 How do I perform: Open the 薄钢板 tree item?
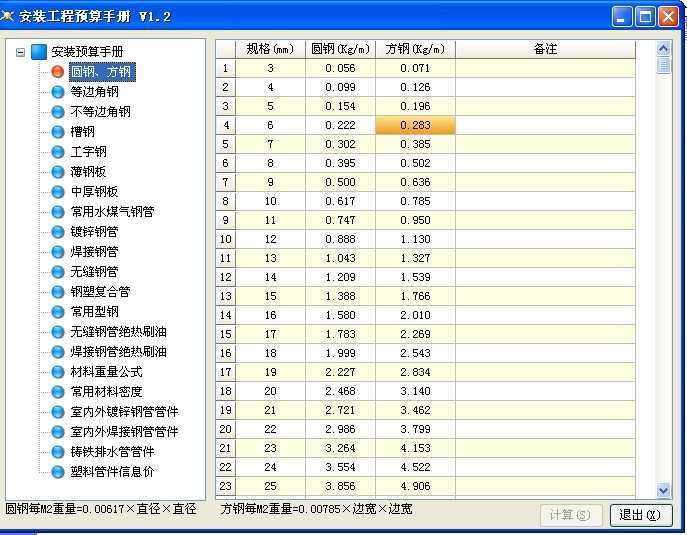89,172
